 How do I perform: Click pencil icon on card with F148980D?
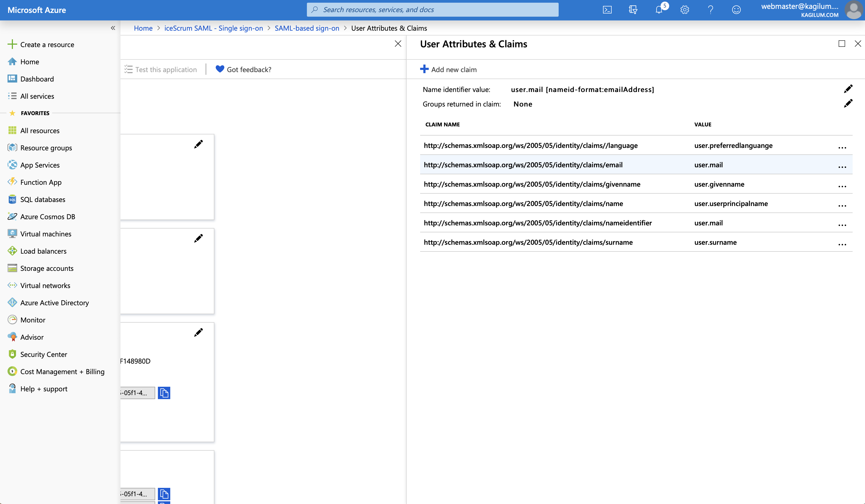198,332
